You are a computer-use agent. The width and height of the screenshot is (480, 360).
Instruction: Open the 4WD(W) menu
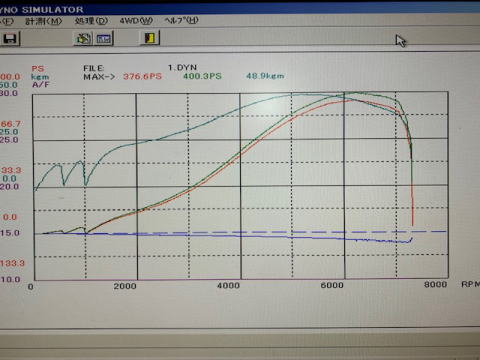pyautogui.click(x=136, y=21)
